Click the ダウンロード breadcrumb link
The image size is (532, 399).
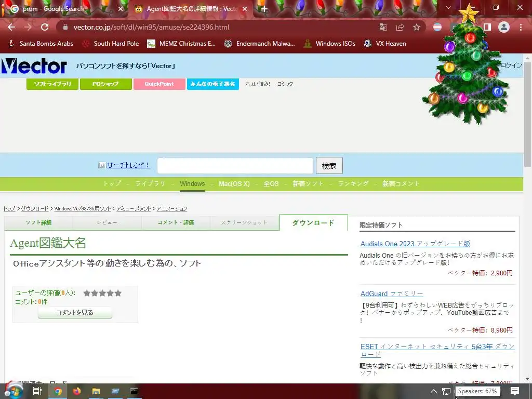(x=35, y=209)
